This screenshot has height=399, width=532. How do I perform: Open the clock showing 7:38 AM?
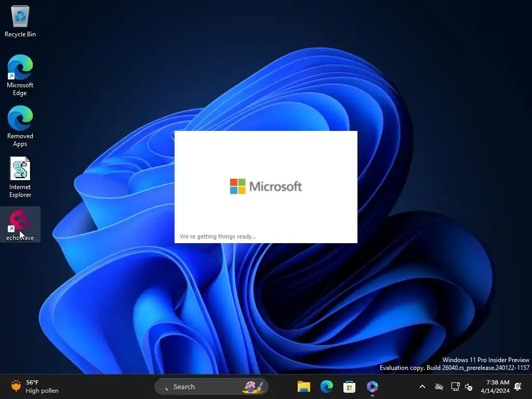coord(495,387)
